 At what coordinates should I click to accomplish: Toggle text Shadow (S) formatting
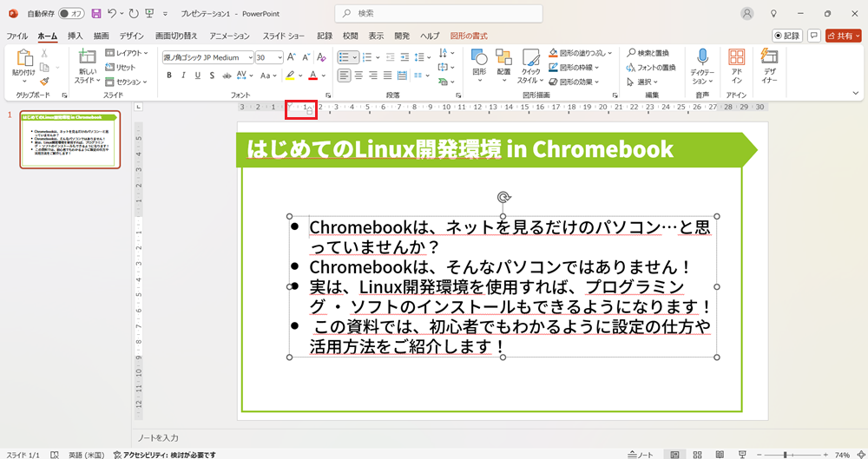pyautogui.click(x=212, y=75)
